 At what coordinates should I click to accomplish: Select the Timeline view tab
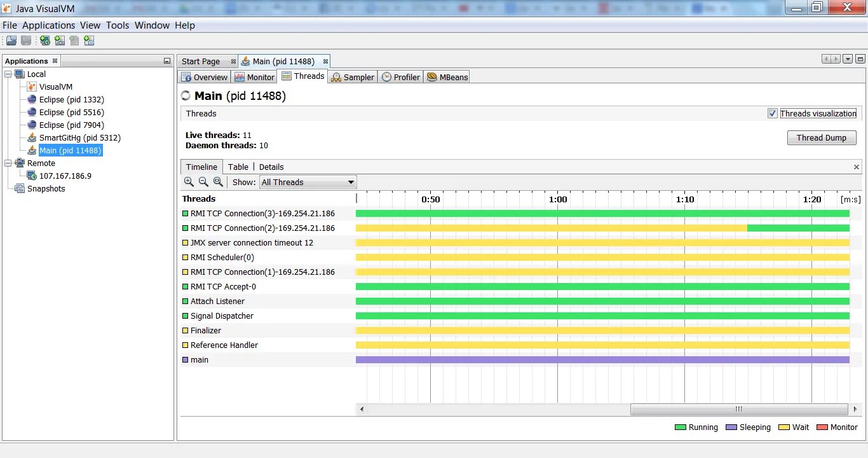point(201,167)
